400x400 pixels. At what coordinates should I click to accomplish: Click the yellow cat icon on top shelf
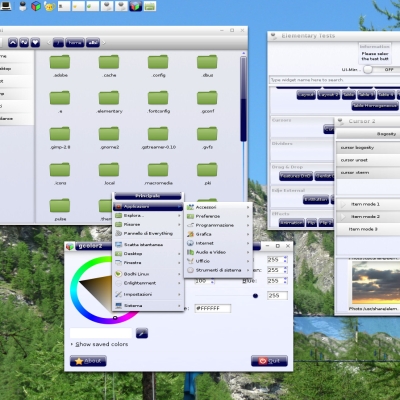click(x=49, y=6)
